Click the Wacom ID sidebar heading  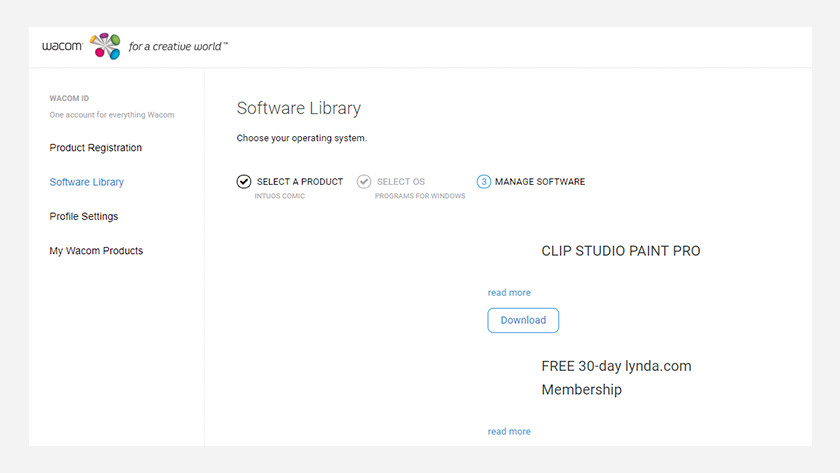coord(69,99)
